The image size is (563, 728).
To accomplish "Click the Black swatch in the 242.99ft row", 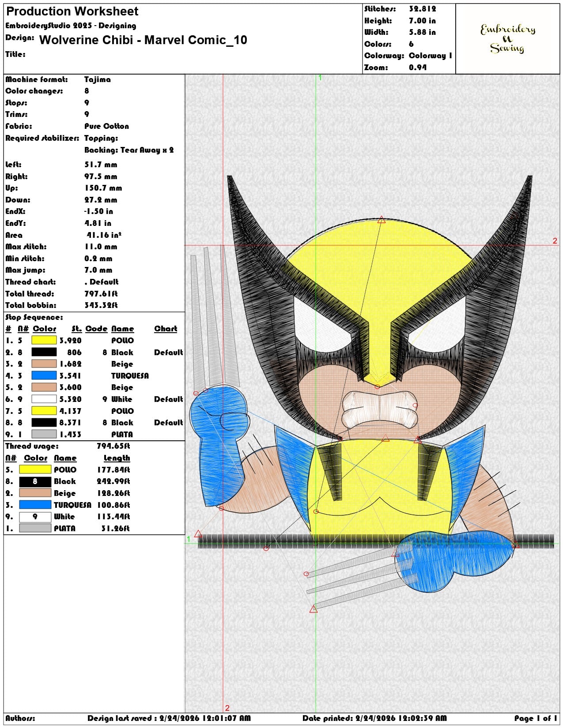I will pyautogui.click(x=35, y=481).
